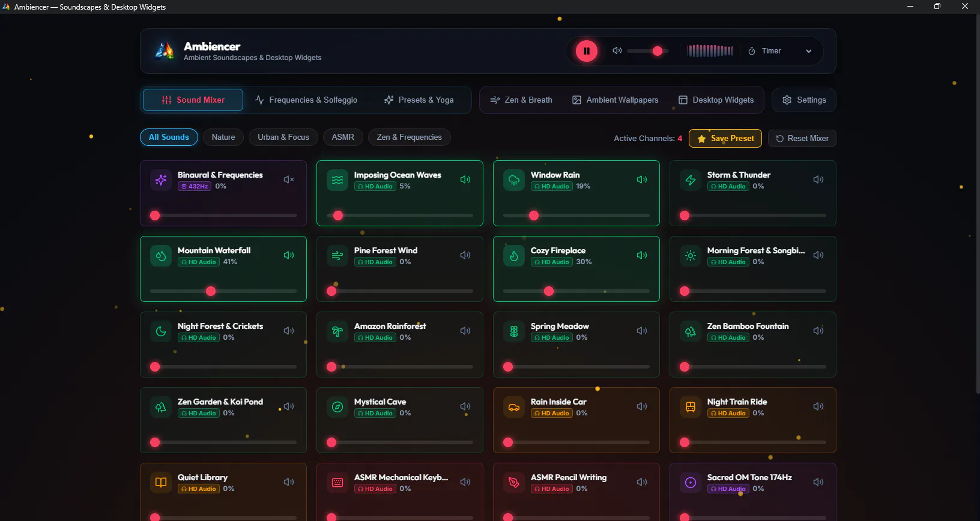The image size is (980, 521).
Task: Click the Night Forest & Crickets moon icon
Action: [161, 331]
